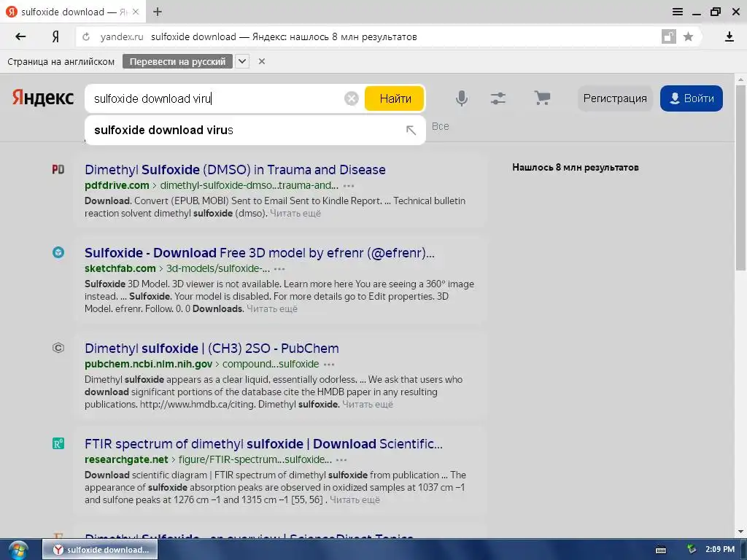Expand translation options dropdown arrow
The height and width of the screenshot is (560, 747).
(x=242, y=61)
